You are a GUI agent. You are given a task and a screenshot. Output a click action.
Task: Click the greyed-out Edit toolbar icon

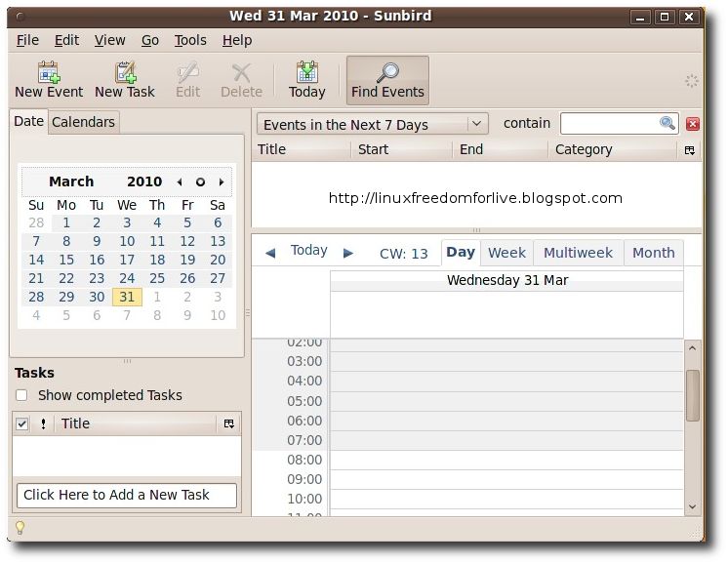(188, 80)
